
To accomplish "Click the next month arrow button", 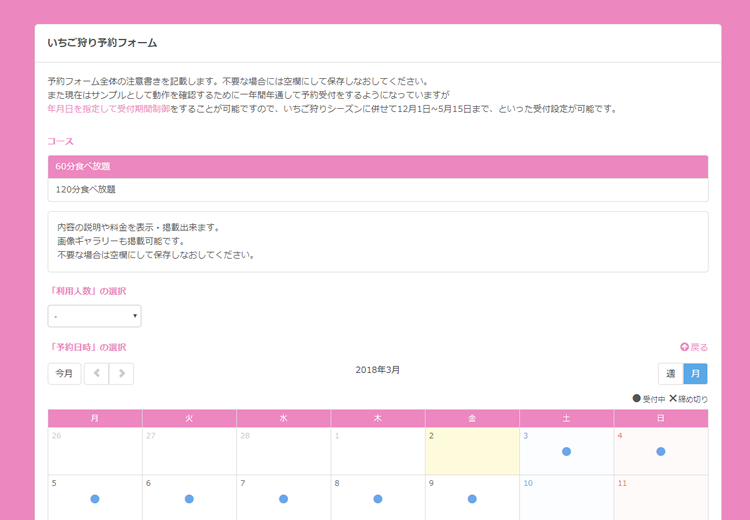I will tap(121, 374).
